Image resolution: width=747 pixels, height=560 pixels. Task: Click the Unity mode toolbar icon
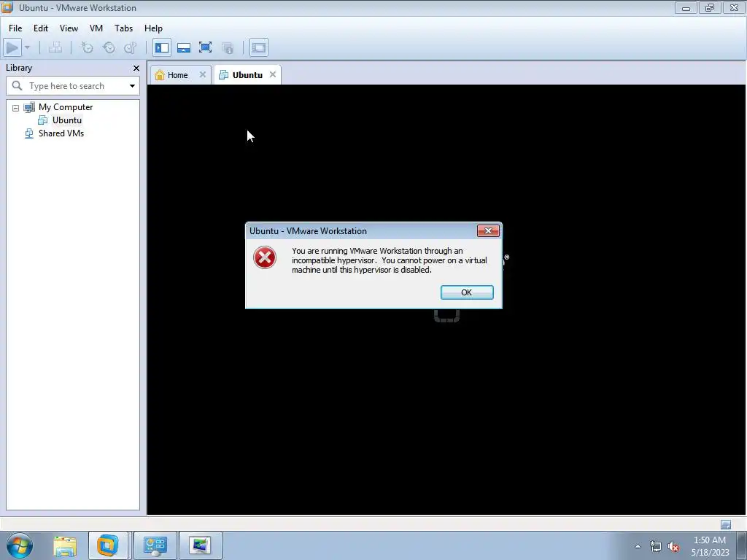pyautogui.click(x=228, y=47)
